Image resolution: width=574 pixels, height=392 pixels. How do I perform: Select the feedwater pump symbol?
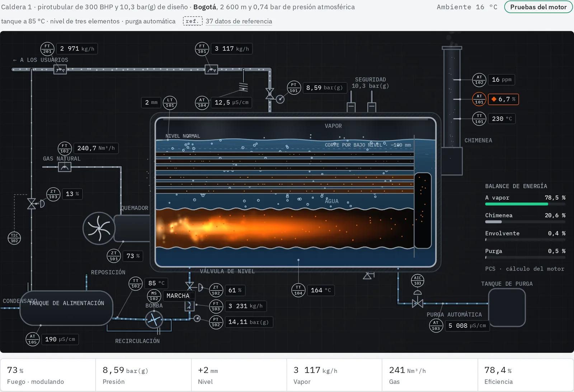pyautogui.click(x=154, y=319)
